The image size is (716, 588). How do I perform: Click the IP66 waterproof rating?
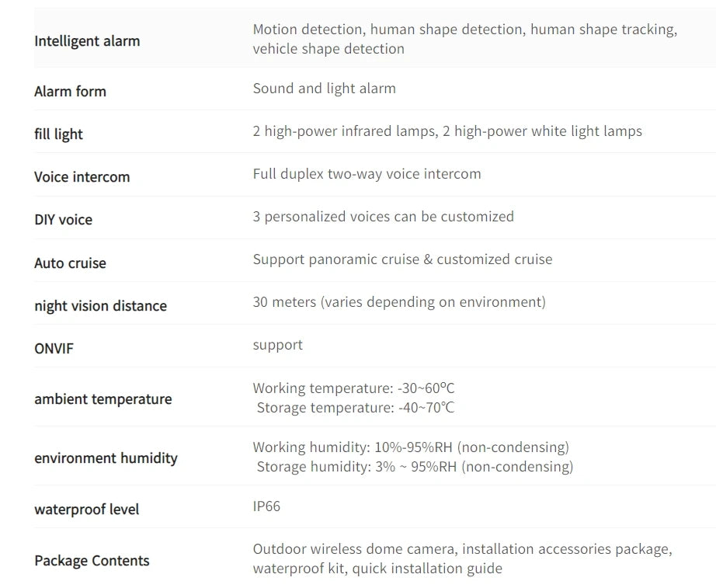pos(266,506)
